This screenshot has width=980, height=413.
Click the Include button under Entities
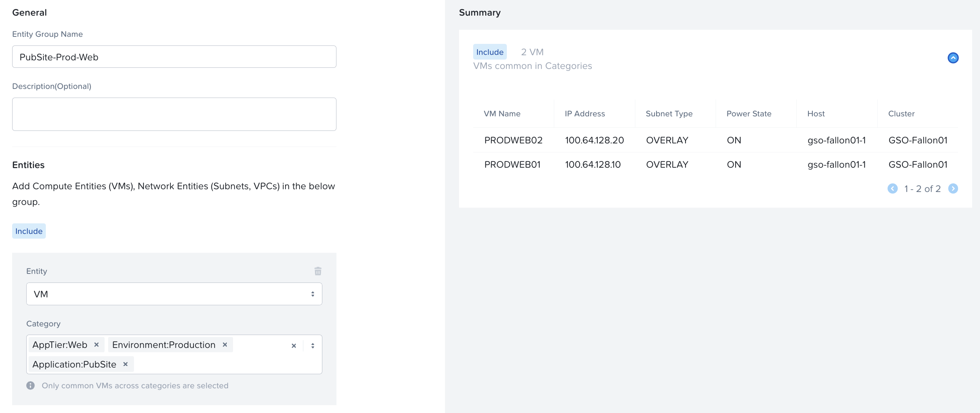pos(29,231)
